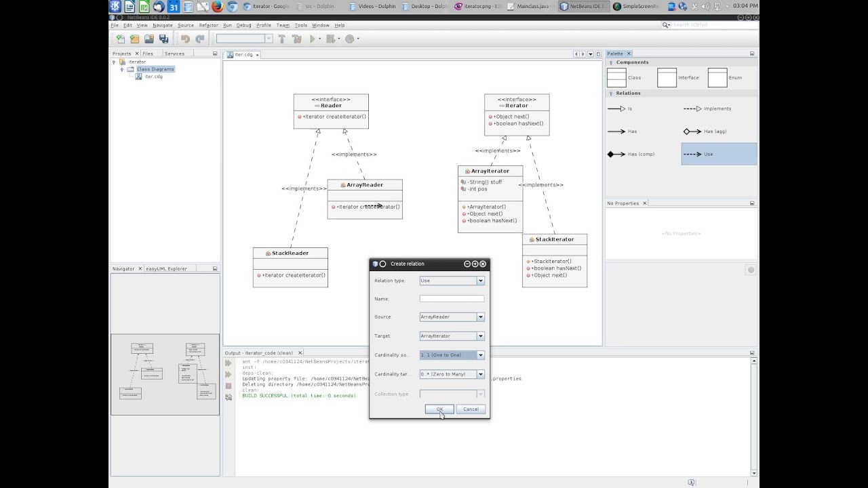Screen dimensions: 868x488
Task: Click the Open Project toolbar icon
Action: (149, 39)
